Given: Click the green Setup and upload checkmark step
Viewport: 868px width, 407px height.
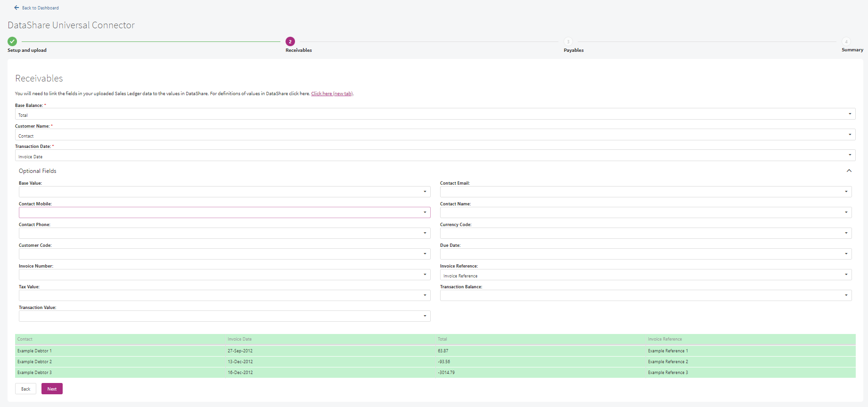Looking at the screenshot, I should [12, 41].
